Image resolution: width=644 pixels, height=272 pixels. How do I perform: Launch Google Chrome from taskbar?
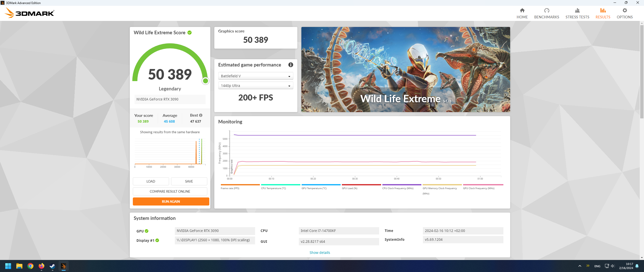coord(30,266)
